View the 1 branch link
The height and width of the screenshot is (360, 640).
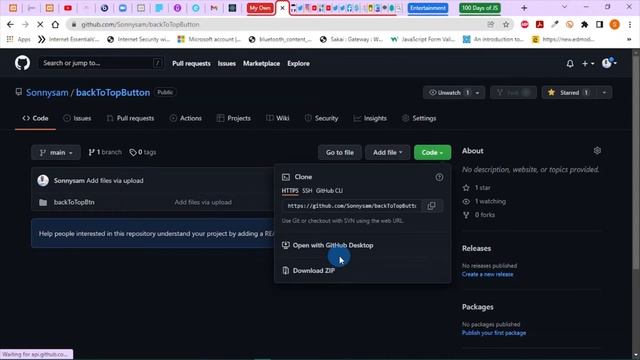point(105,152)
